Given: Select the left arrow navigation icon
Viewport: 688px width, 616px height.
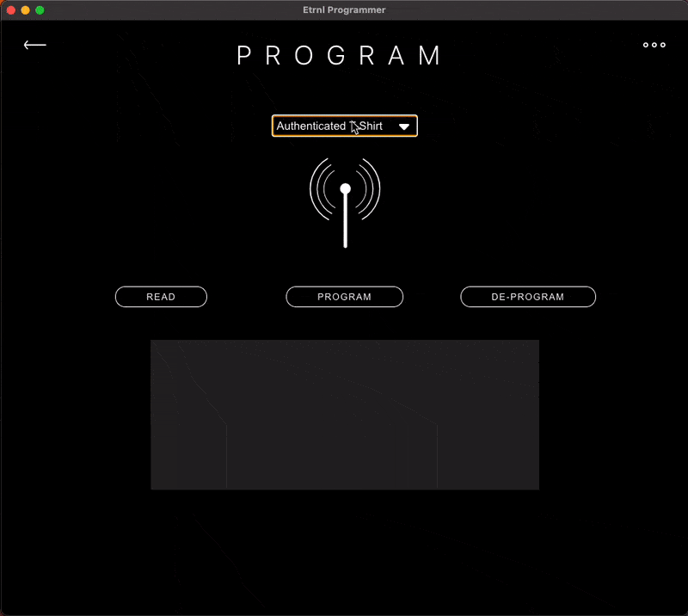Looking at the screenshot, I should [34, 45].
